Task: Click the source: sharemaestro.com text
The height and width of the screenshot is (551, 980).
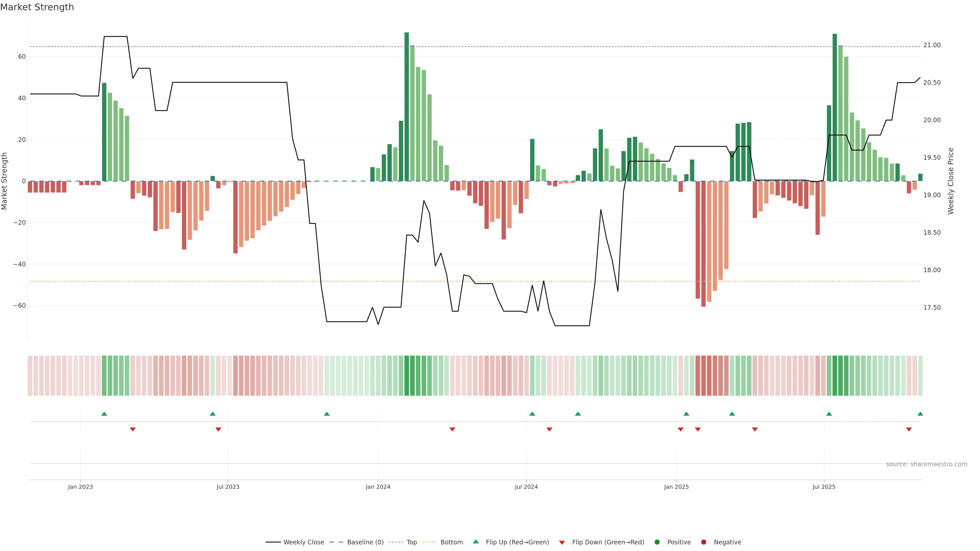Action: [926, 464]
